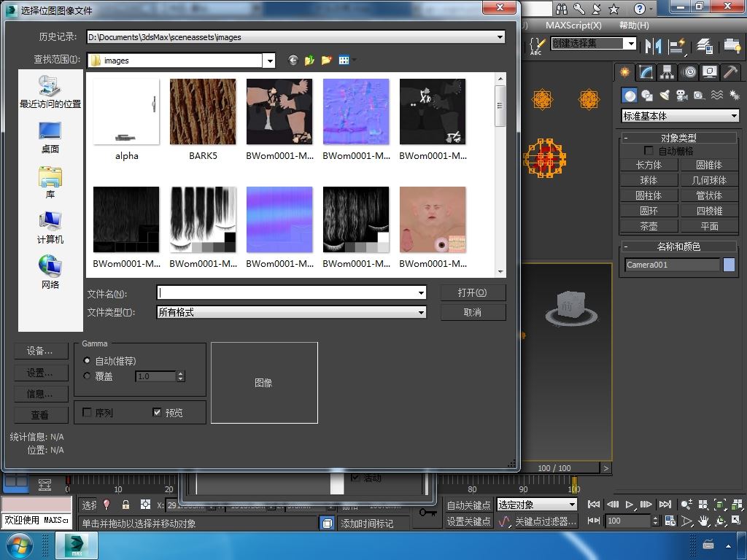747x560 pixels.
Task: Select the 覆盖 (Override) gamma radio button
Action: 88,376
